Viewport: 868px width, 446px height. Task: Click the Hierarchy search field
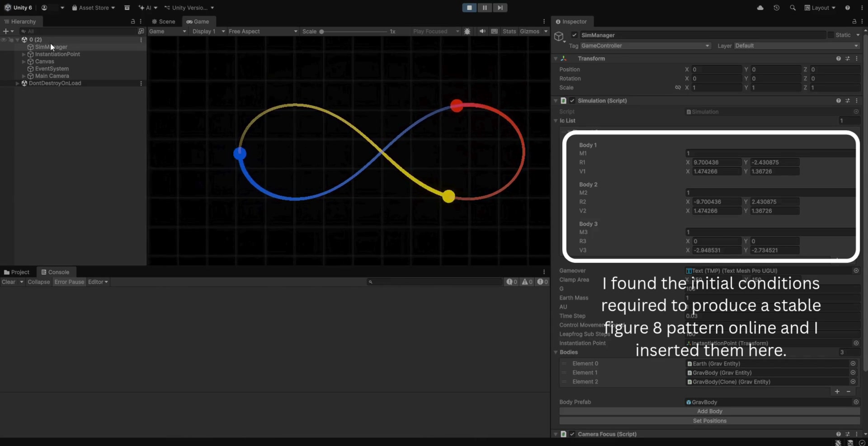(79, 31)
